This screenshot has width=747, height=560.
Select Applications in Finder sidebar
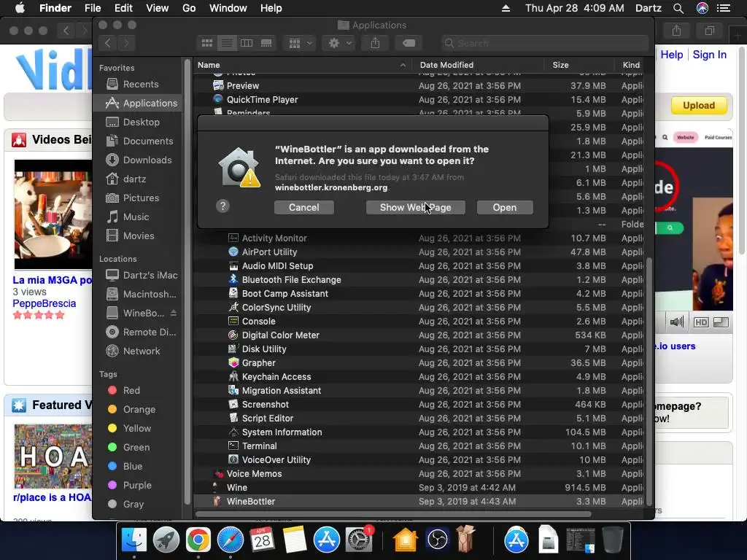pos(137,103)
